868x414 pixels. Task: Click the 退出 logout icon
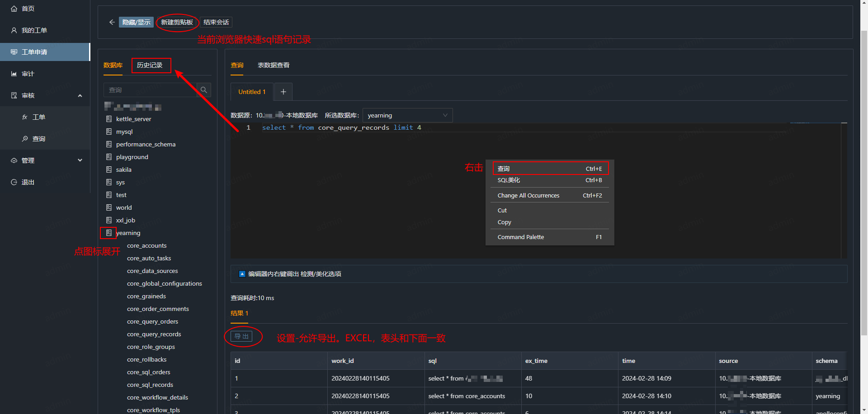pyautogui.click(x=13, y=182)
